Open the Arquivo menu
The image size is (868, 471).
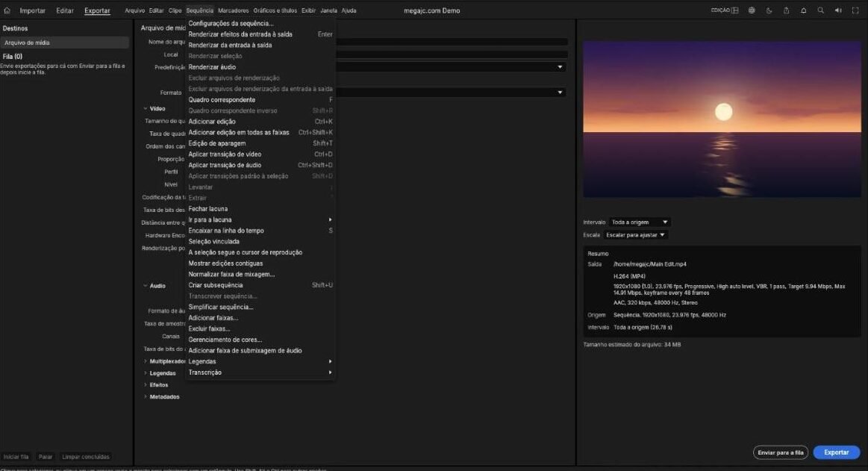(x=134, y=10)
